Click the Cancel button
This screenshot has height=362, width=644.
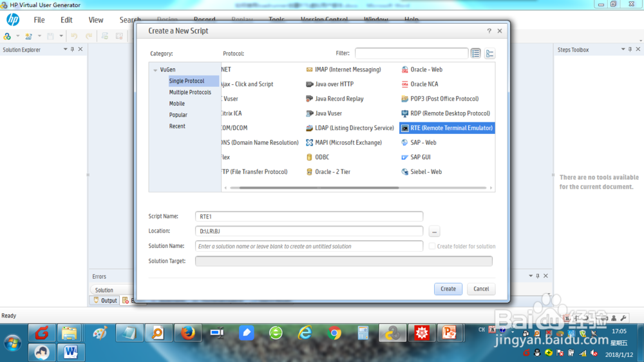[x=481, y=289]
